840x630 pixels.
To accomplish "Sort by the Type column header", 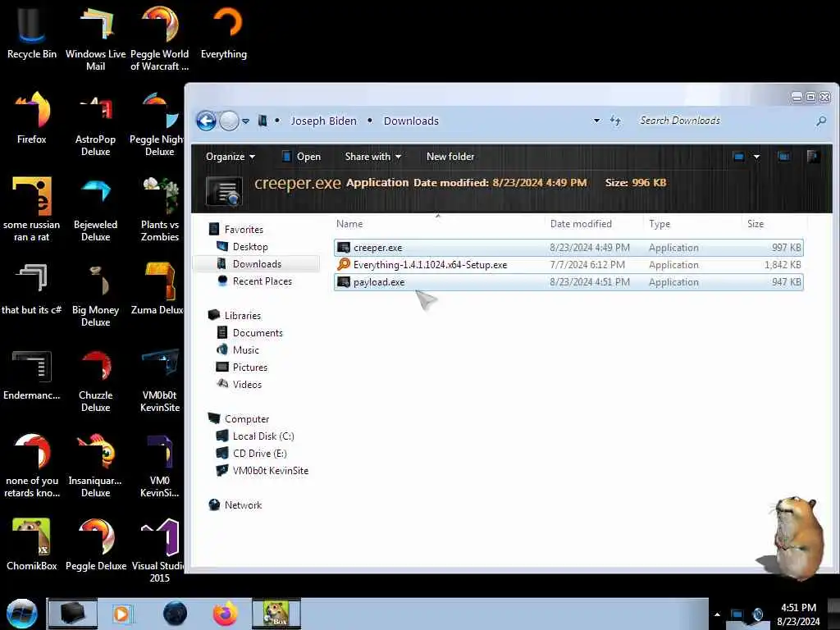I will (x=660, y=224).
